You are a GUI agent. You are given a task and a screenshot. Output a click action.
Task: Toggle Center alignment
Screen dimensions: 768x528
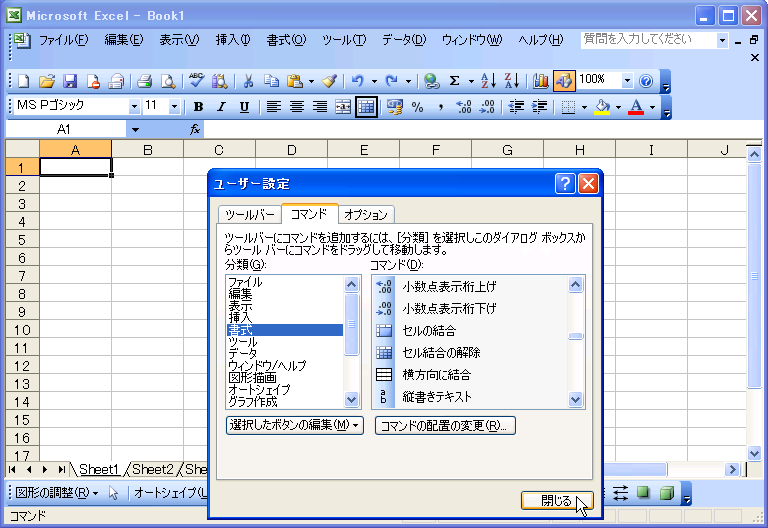(297, 107)
